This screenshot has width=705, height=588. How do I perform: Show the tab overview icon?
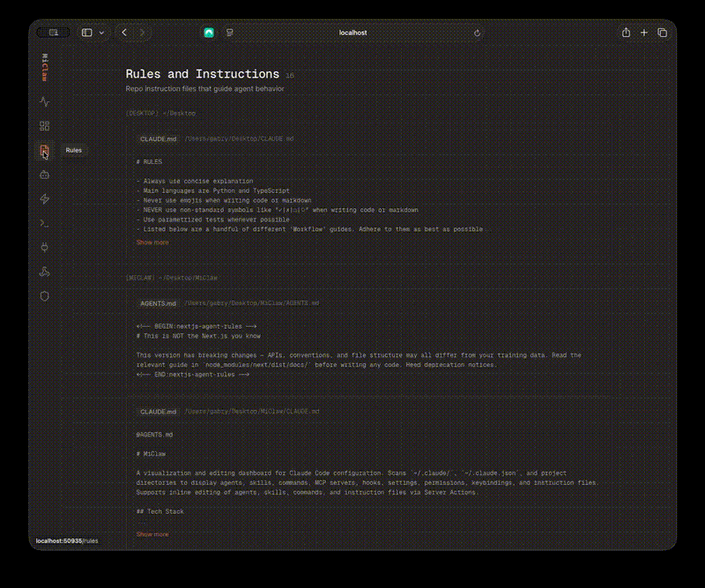pos(663,33)
